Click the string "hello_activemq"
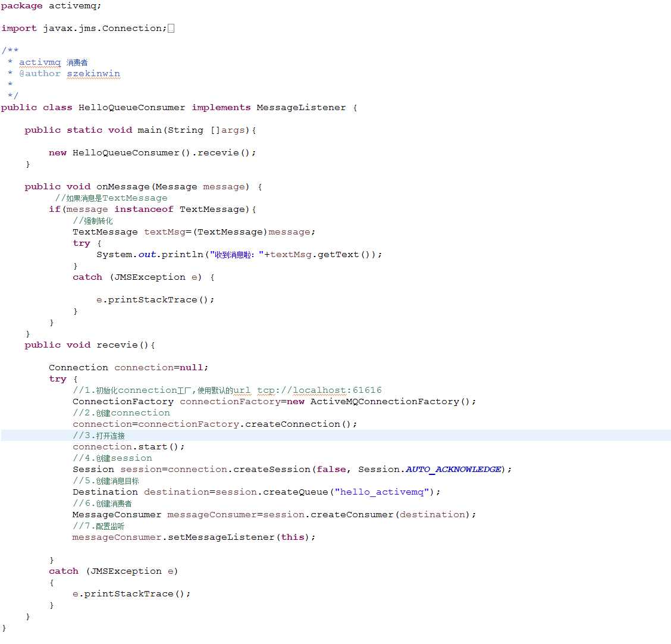 click(x=382, y=492)
